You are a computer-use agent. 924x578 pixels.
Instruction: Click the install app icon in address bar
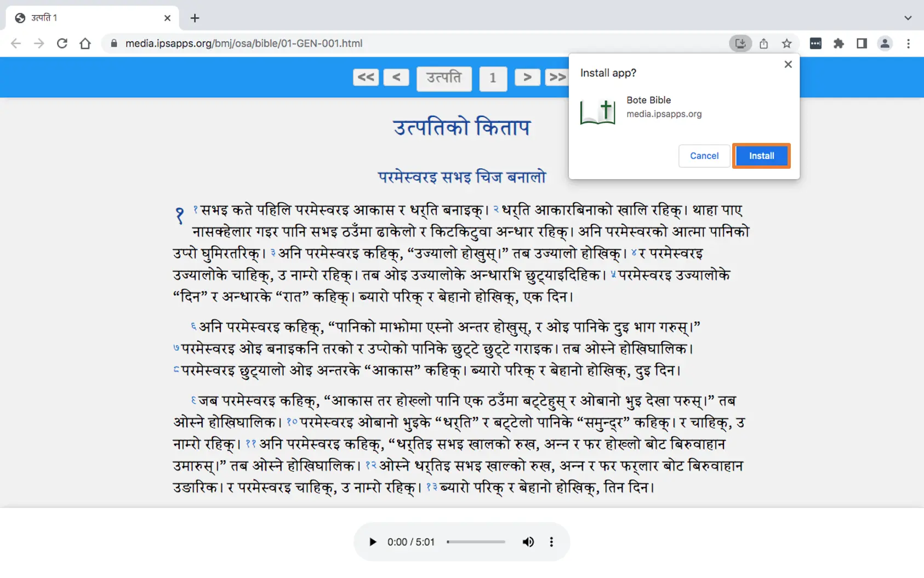coord(740,44)
